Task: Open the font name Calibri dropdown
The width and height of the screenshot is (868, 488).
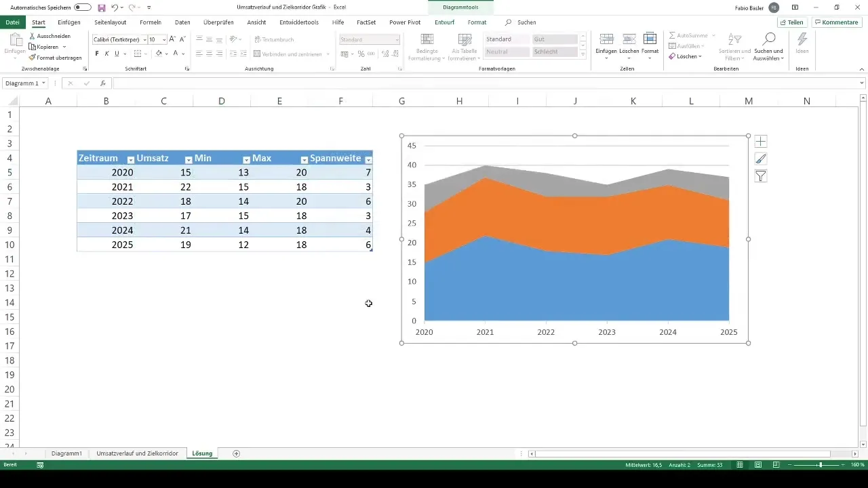Action: click(144, 39)
